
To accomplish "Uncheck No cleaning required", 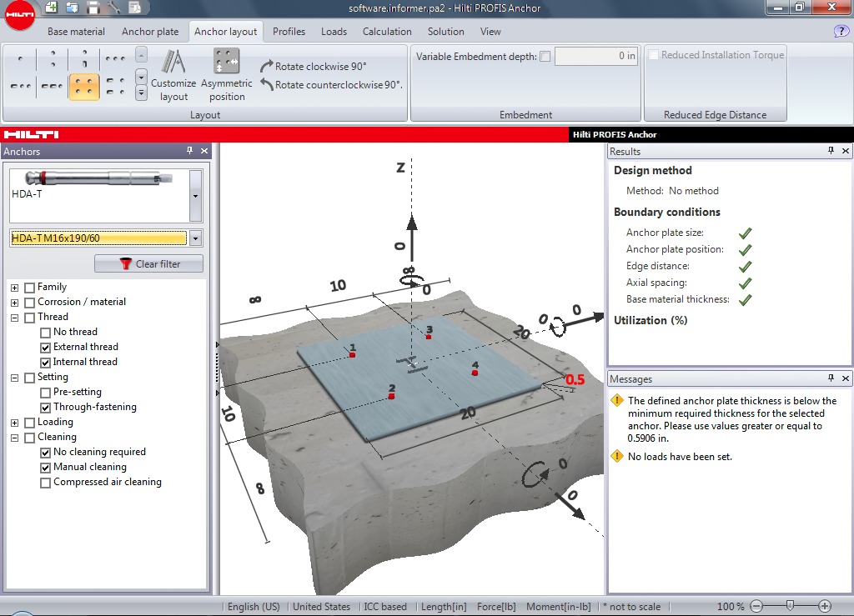I will (x=46, y=453).
